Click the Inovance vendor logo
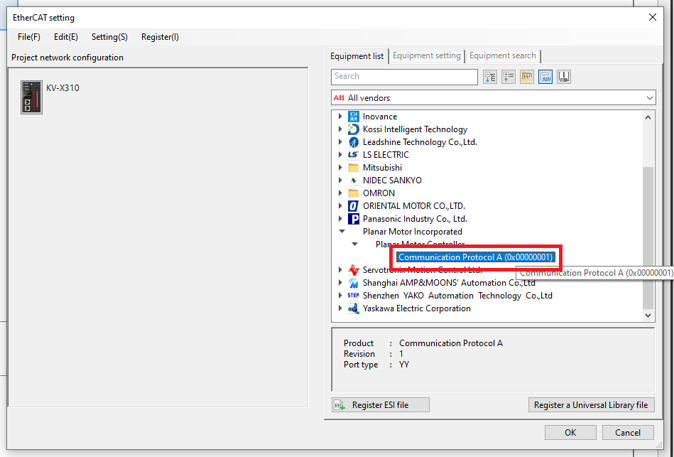 point(353,117)
